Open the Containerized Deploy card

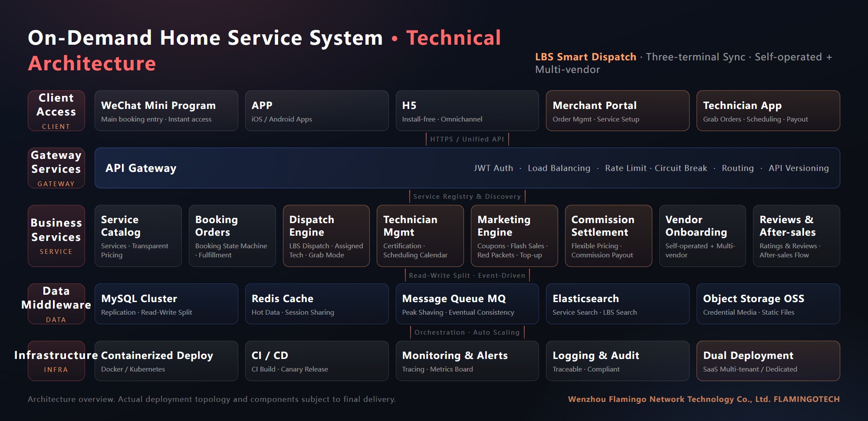(x=166, y=361)
